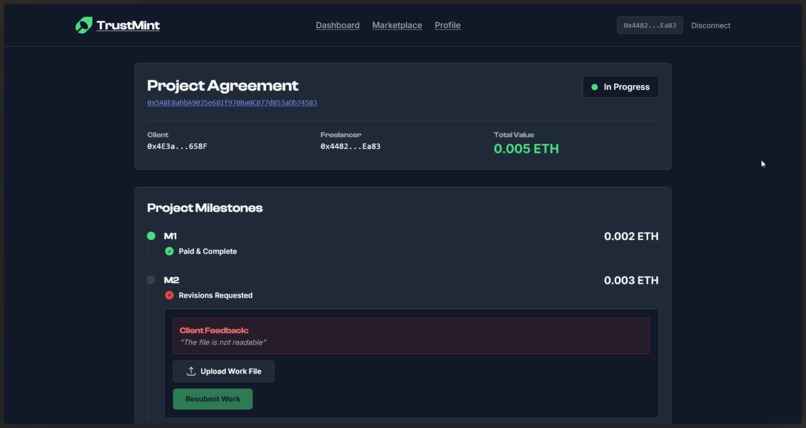Click the 0.003 ETH amount for M2
Screen dimensions: 806x428
pyautogui.click(x=631, y=281)
